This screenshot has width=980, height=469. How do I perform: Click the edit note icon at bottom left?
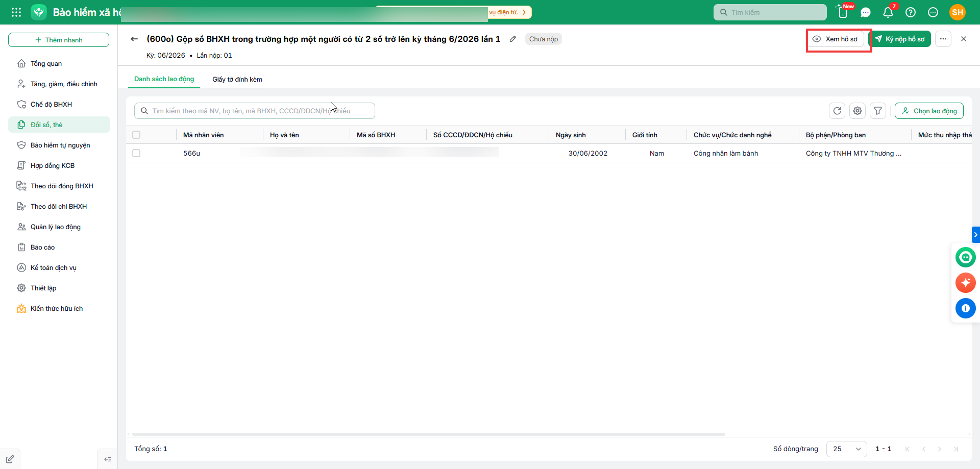pos(10,459)
